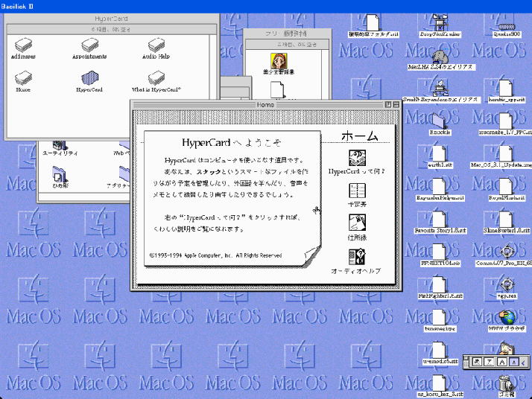The width and height of the screenshot is (532, 399).
Task: Select the Appointments stack file
Action: coord(89,46)
